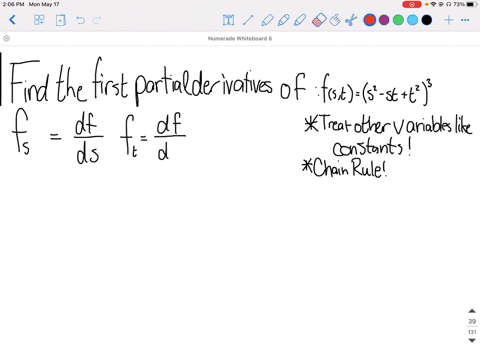Add a new page to notebook

pyautogui.click(x=60, y=20)
